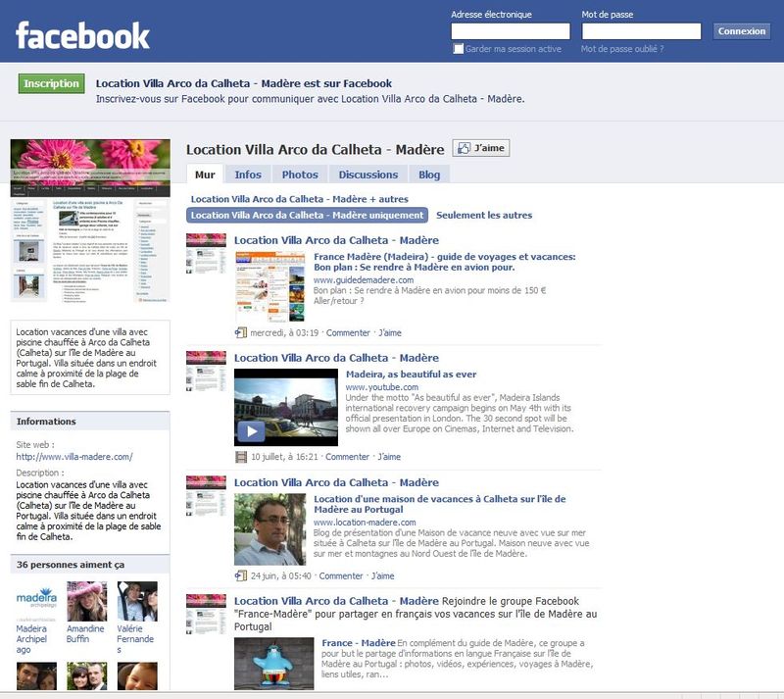The image size is (784, 699).
Task: Click Commenter on the 24 juin post
Action: click(x=341, y=575)
